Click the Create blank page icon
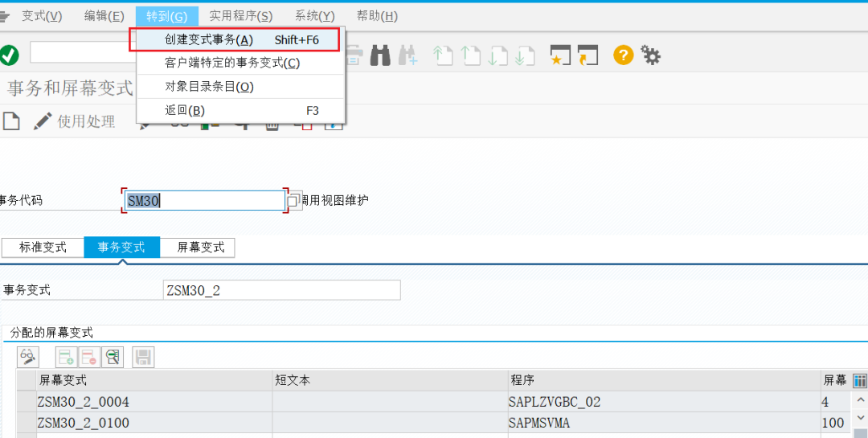Image resolution: width=868 pixels, height=438 pixels. point(11,121)
